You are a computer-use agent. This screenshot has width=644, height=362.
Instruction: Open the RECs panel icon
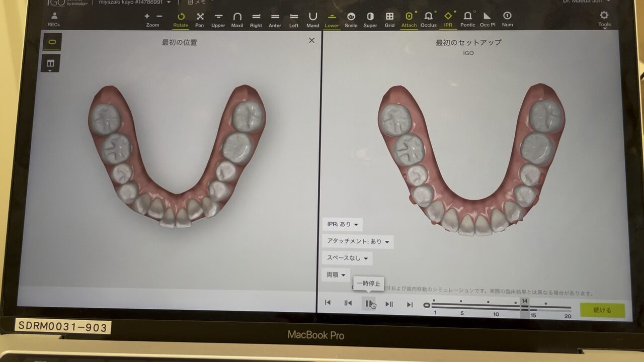pos(53,20)
